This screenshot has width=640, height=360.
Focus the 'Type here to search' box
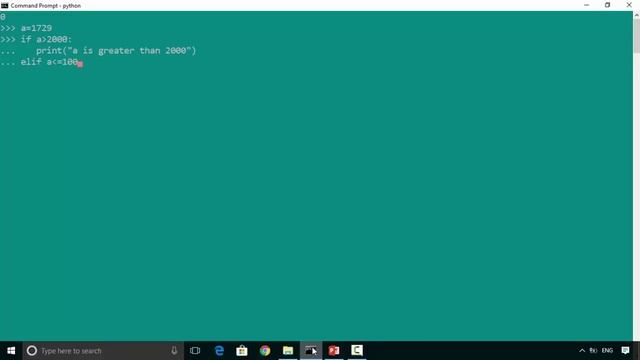103,351
